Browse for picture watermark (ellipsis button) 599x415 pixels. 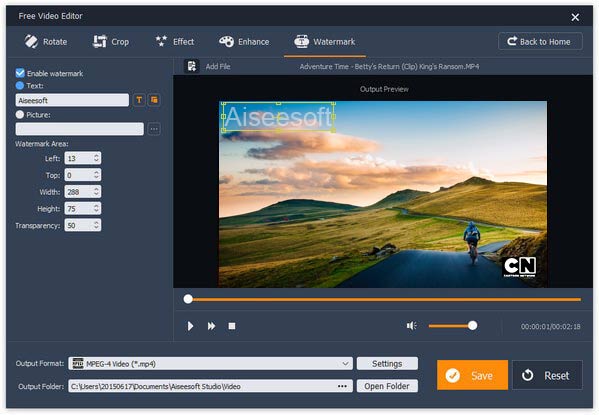tap(154, 129)
